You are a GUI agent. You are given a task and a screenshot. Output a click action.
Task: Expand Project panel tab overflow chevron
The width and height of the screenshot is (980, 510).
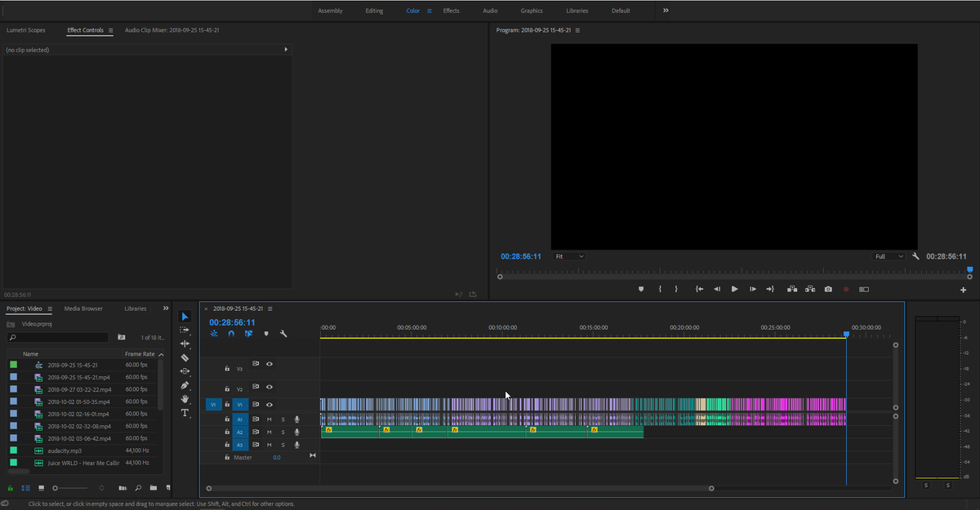click(166, 308)
